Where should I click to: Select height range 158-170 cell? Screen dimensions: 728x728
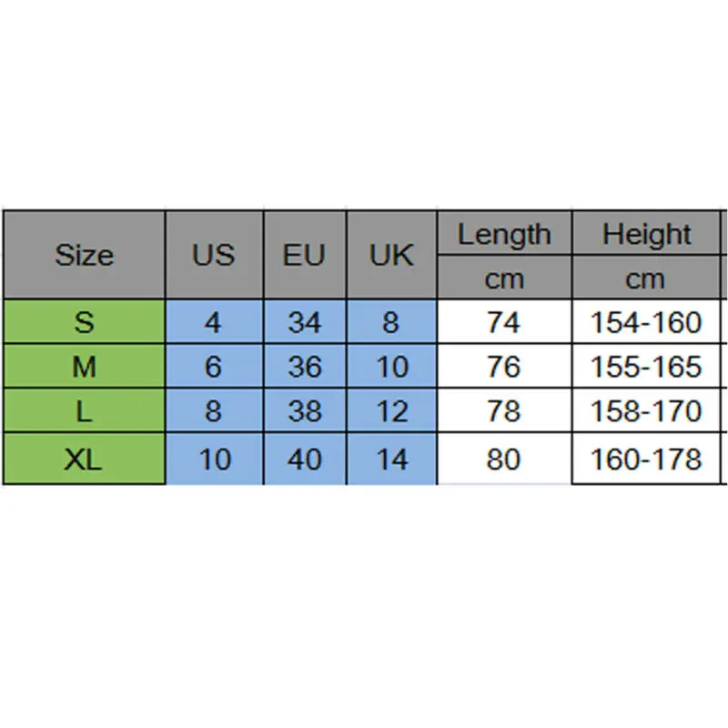click(x=647, y=411)
